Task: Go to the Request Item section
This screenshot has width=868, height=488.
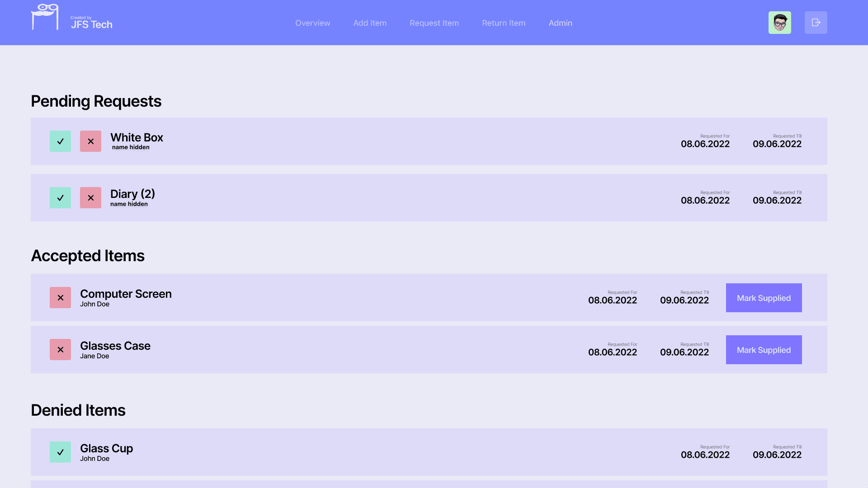Action: [x=434, y=23]
